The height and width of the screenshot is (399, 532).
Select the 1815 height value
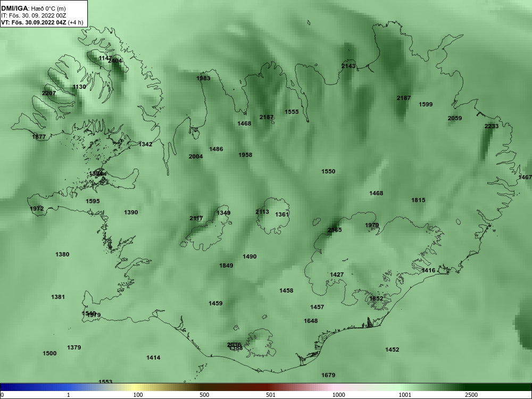coord(418,200)
